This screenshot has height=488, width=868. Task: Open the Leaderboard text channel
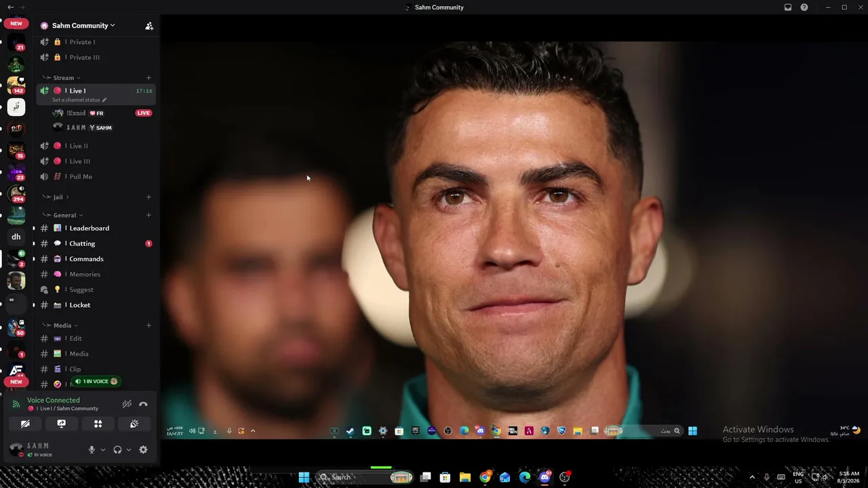click(96, 228)
